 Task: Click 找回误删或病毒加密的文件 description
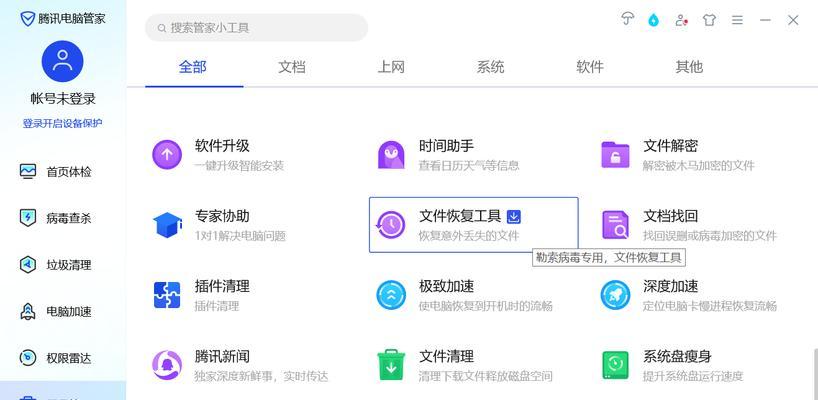pos(710,236)
